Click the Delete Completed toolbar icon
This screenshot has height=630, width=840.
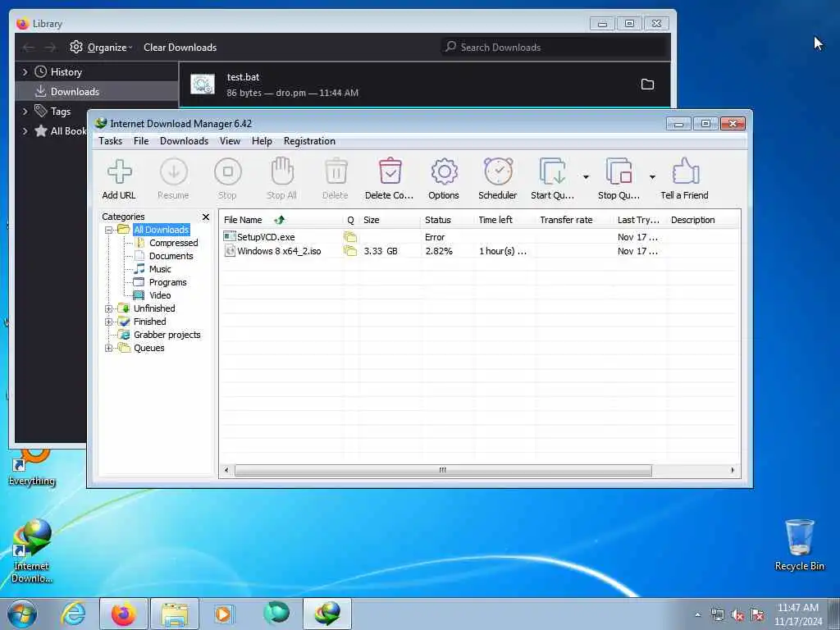coord(390,171)
